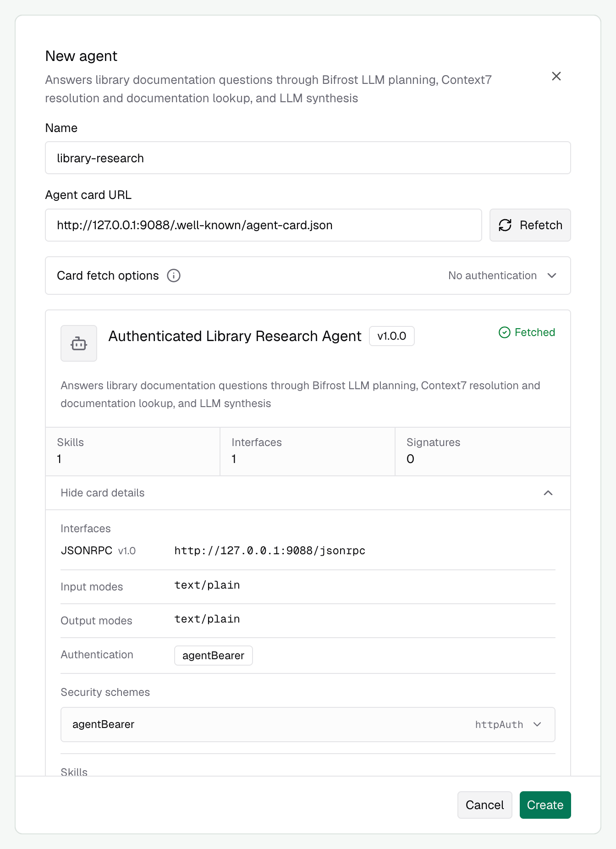Close the New agent dialog
This screenshot has height=849, width=616.
(x=556, y=76)
